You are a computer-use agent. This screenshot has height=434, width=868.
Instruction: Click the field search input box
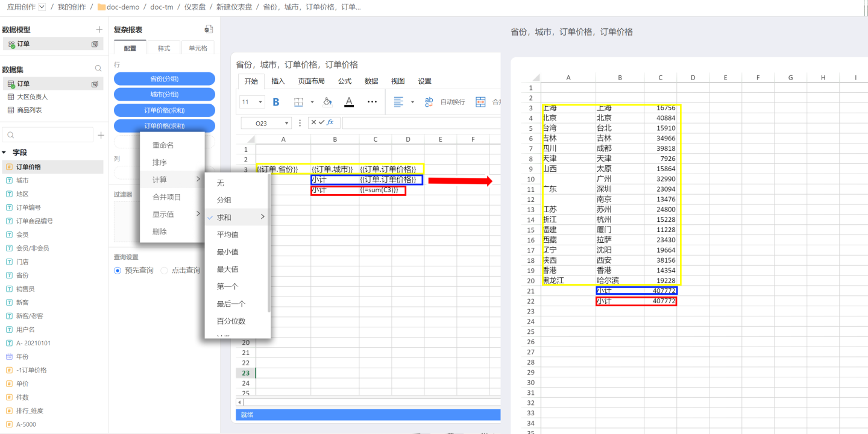[48, 135]
